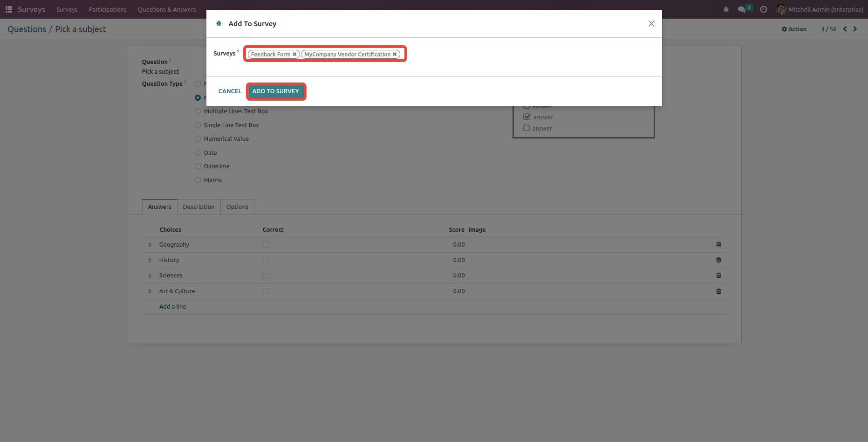
Task: Select the Numerical Value question type
Action: point(198,139)
